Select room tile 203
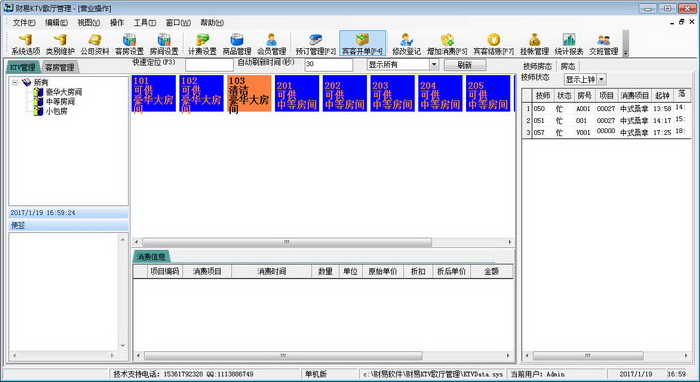The width and height of the screenshot is (700, 382). coord(392,93)
